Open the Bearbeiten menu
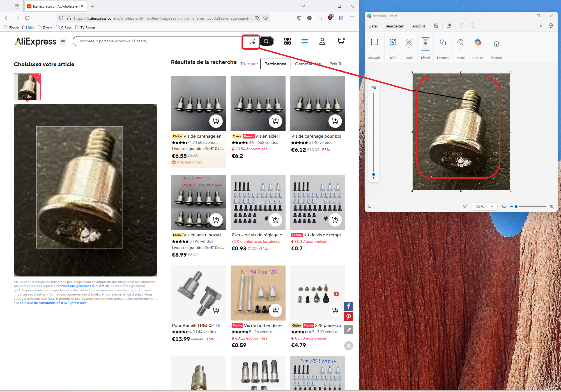The width and height of the screenshot is (561, 392). [x=395, y=26]
